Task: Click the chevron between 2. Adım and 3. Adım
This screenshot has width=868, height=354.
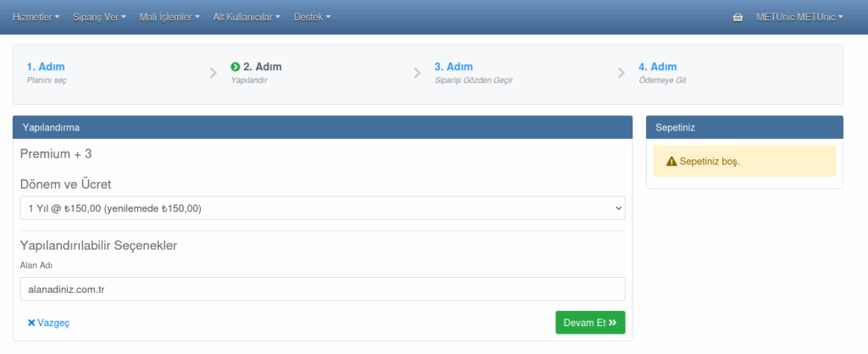Action: 417,73
